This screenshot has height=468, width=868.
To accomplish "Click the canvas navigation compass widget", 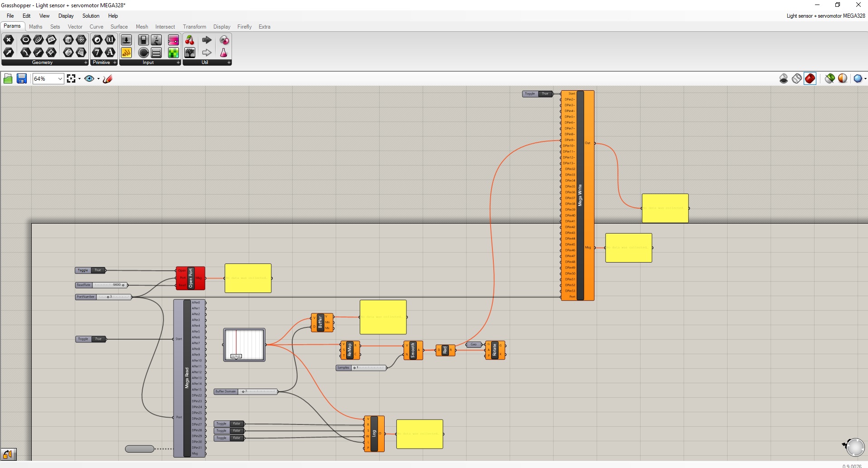I will point(855,447).
